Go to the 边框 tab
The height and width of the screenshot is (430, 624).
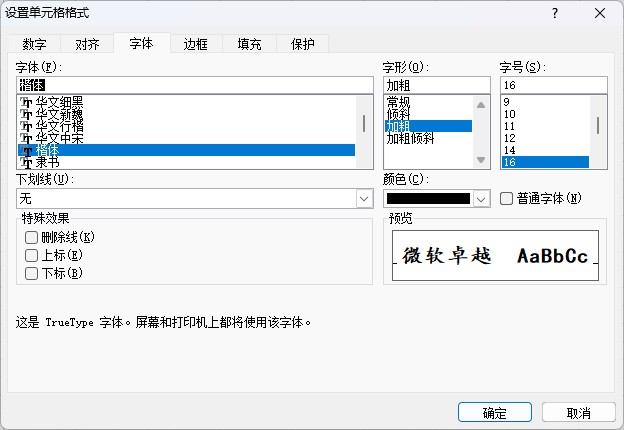[x=195, y=44]
